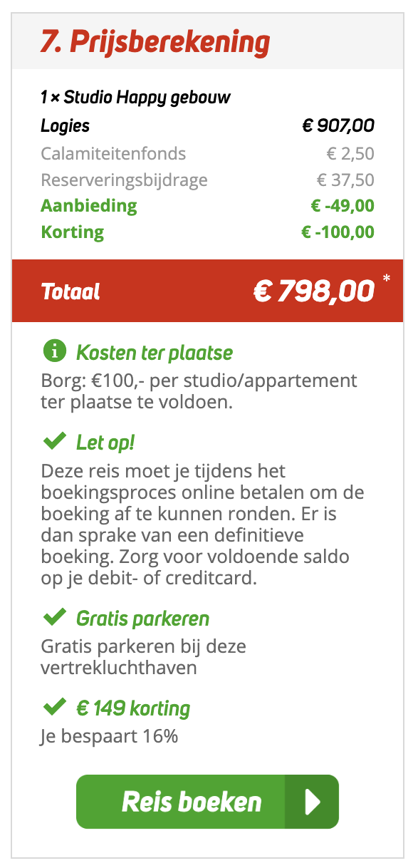413x868 pixels.
Task: Book the trip with Reis boeken
Action: point(207,802)
